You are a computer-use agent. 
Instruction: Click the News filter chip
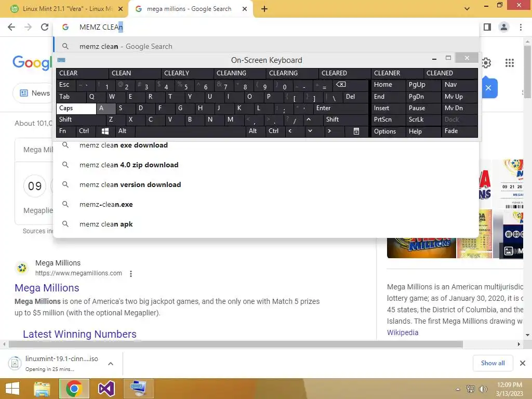(x=35, y=93)
